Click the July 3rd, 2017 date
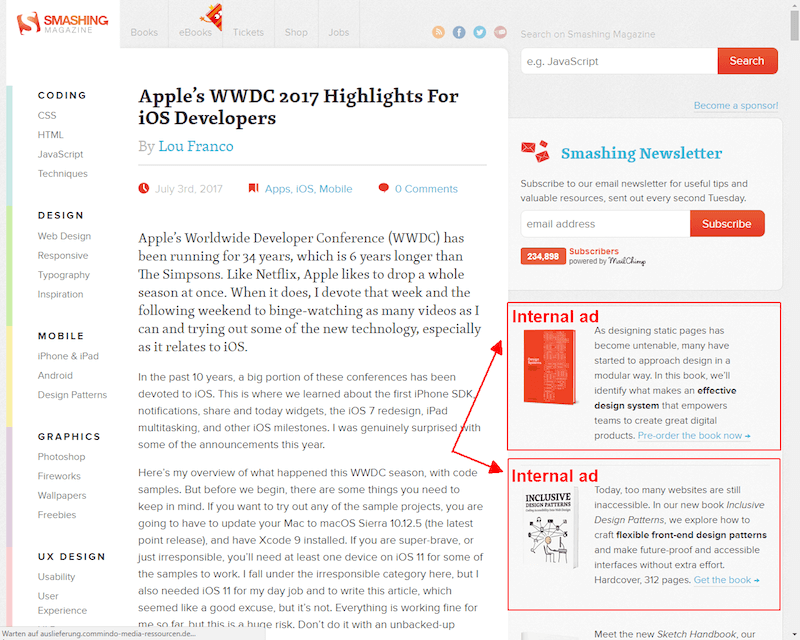Screen dimensions: 800x640 pyautogui.click(x=189, y=189)
